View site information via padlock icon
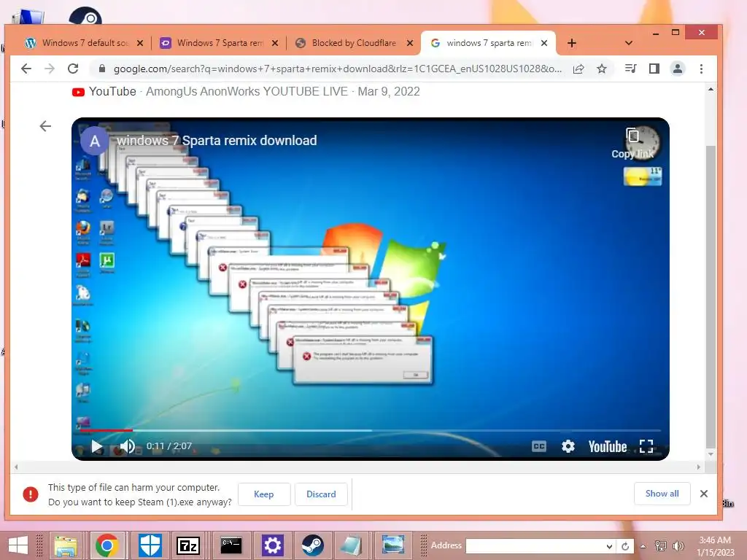This screenshot has width=747, height=560. tap(101, 69)
